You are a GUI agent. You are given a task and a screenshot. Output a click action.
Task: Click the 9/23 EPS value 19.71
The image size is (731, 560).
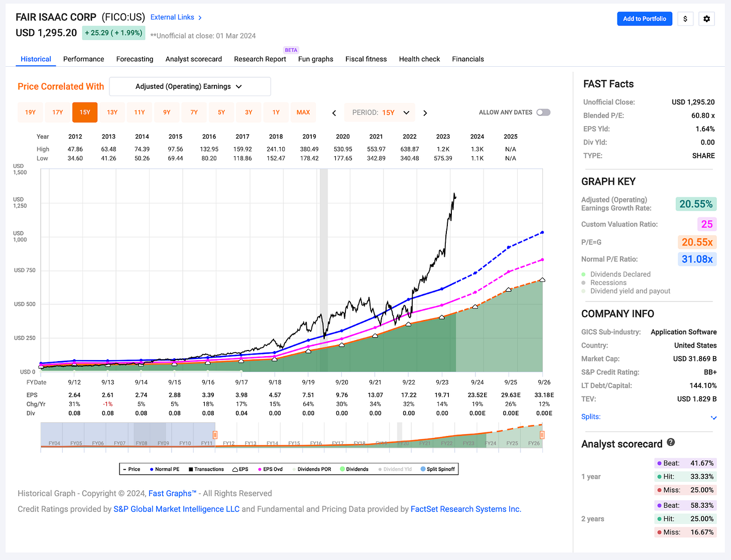(442, 395)
